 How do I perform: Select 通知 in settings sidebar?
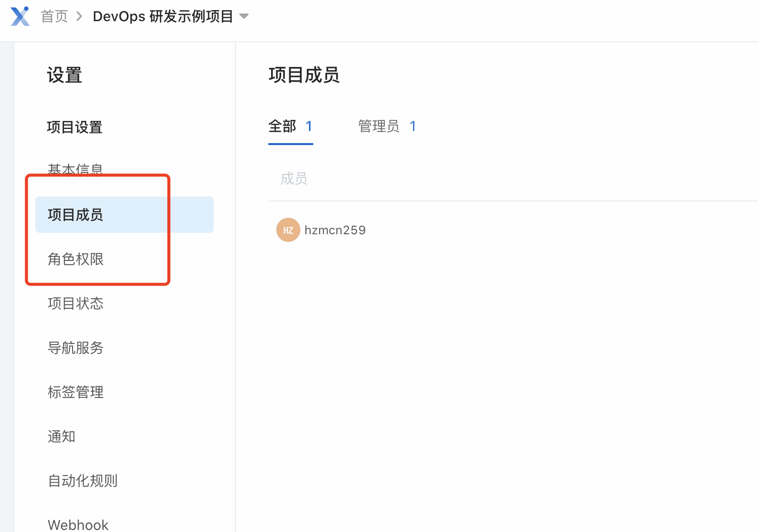61,436
